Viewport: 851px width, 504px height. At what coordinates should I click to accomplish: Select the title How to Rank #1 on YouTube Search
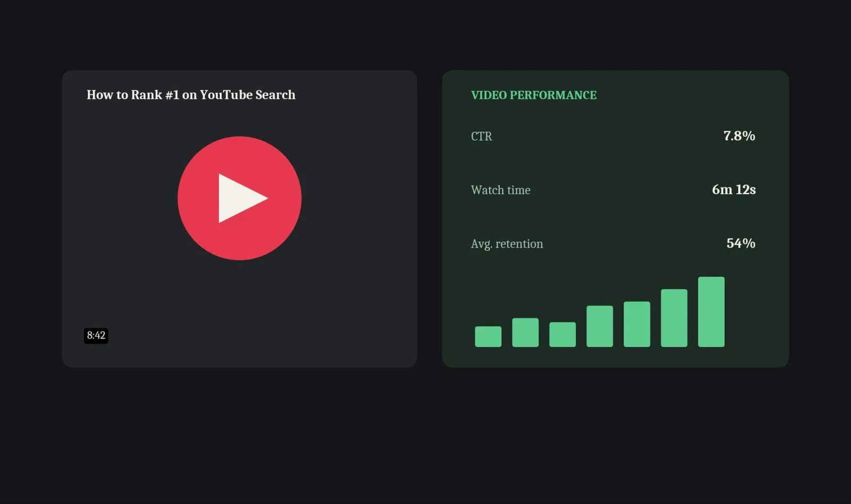tap(191, 95)
